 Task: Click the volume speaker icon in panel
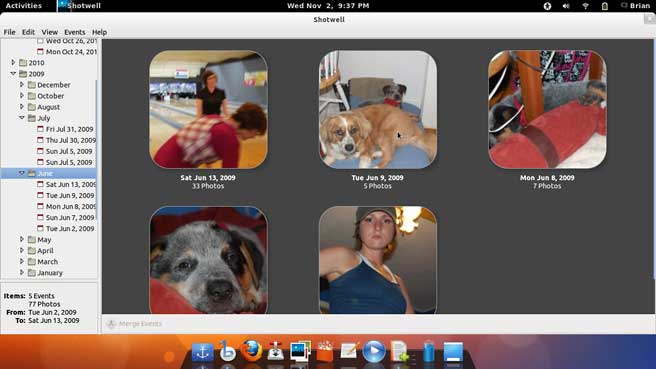point(566,6)
